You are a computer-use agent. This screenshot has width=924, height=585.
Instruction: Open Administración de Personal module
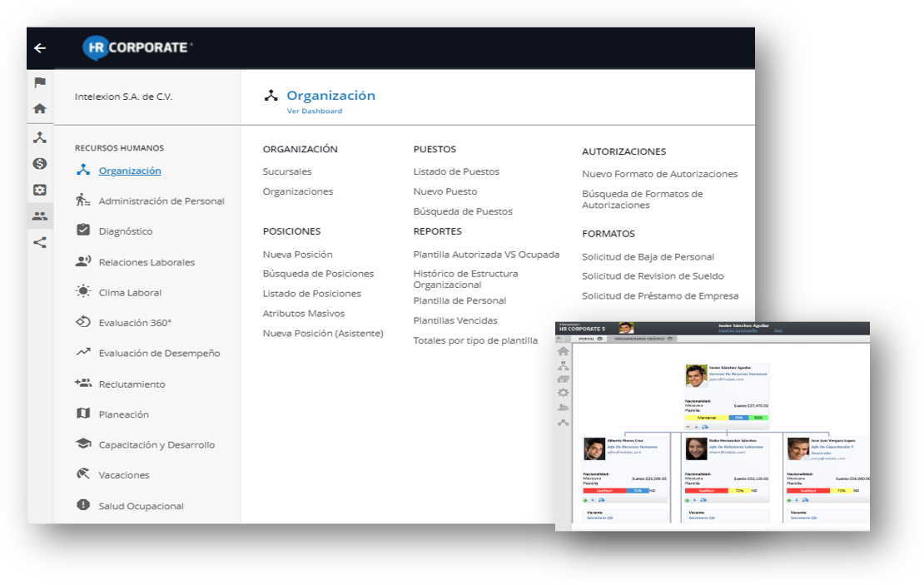click(161, 201)
